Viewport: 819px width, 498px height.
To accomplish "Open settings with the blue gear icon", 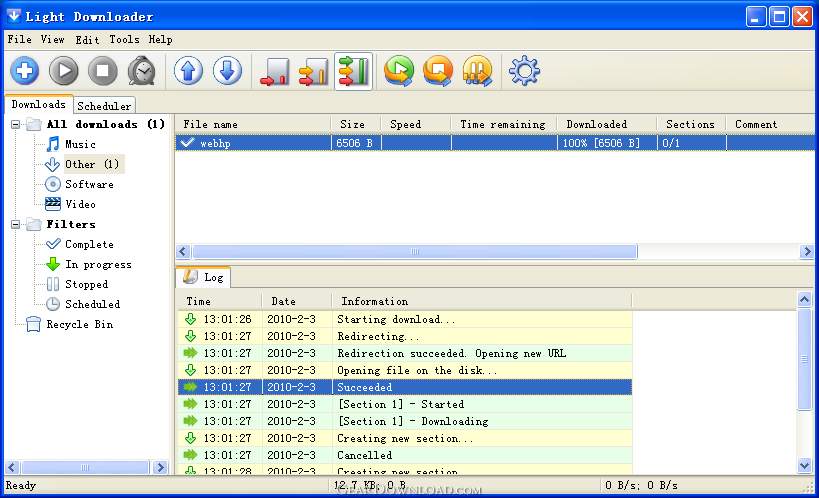I will pyautogui.click(x=524, y=71).
